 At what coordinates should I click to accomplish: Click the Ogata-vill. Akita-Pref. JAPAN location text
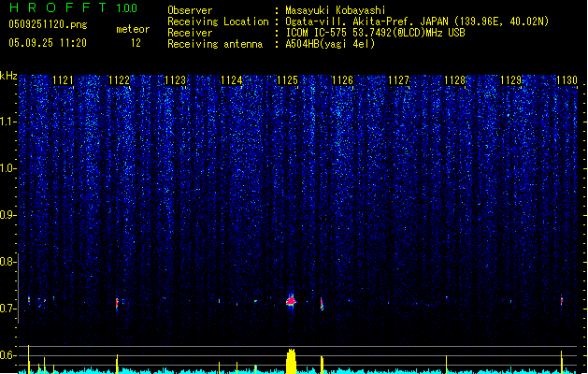[417, 22]
